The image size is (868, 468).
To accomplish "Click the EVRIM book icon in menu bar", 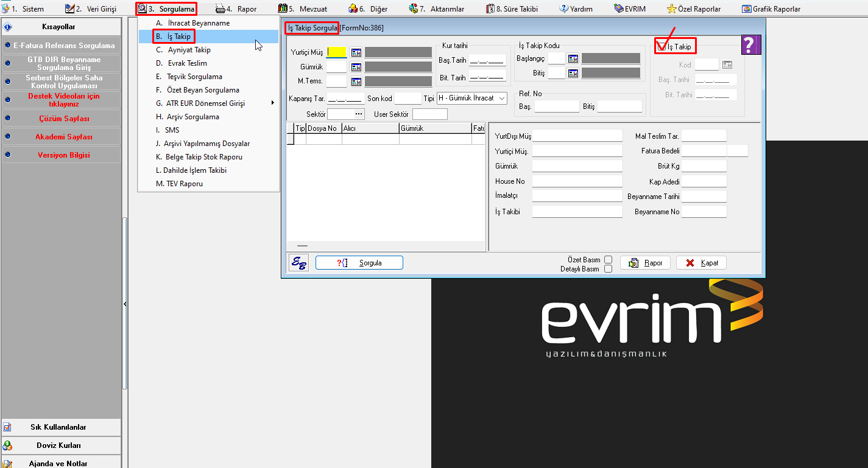I will coord(619,9).
